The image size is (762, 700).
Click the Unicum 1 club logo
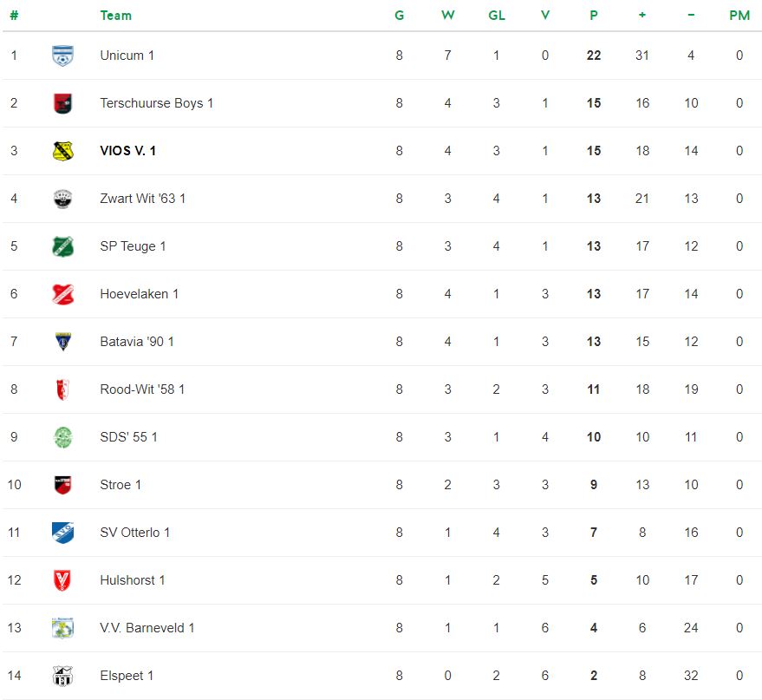point(62,56)
